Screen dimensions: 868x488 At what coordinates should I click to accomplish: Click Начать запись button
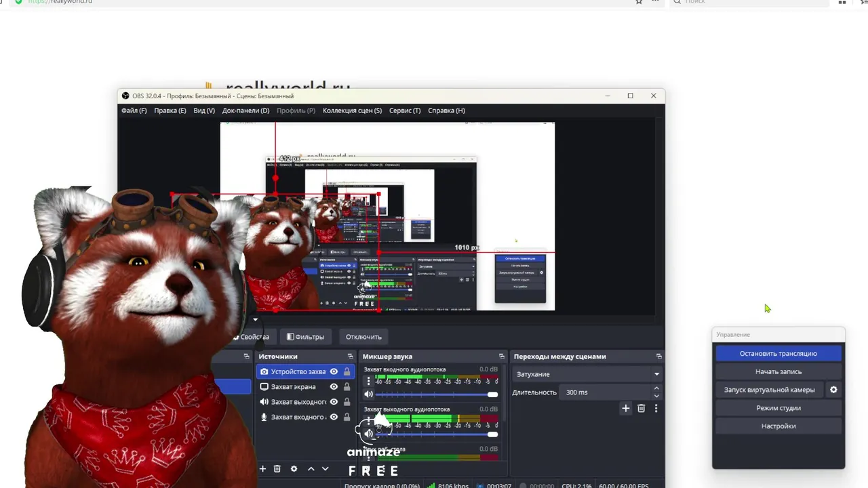point(778,371)
